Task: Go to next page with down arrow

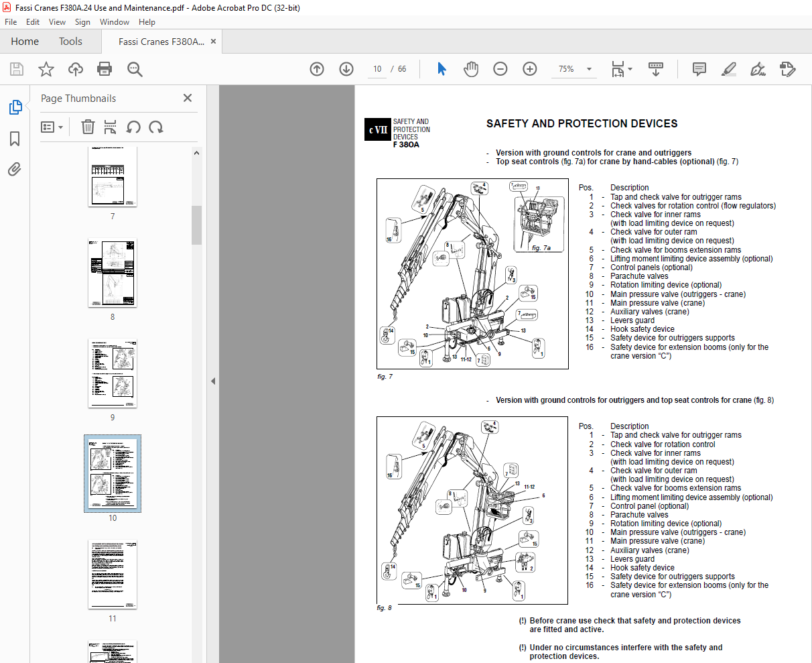Action: pyautogui.click(x=346, y=69)
